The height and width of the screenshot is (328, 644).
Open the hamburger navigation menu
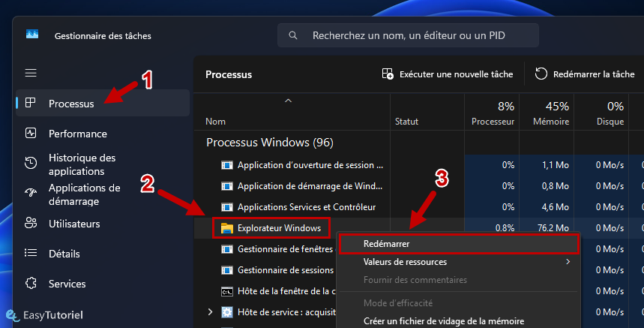[x=31, y=73]
